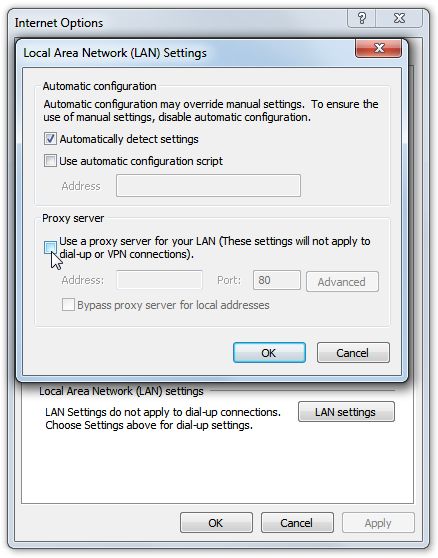Tick Bypass proxy server for local addresses

pyautogui.click(x=68, y=305)
